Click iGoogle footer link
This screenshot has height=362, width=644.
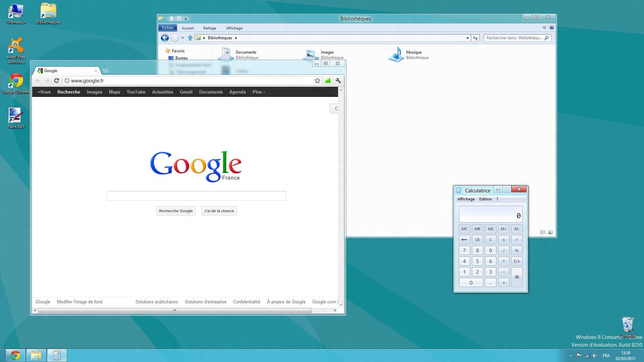43,302
